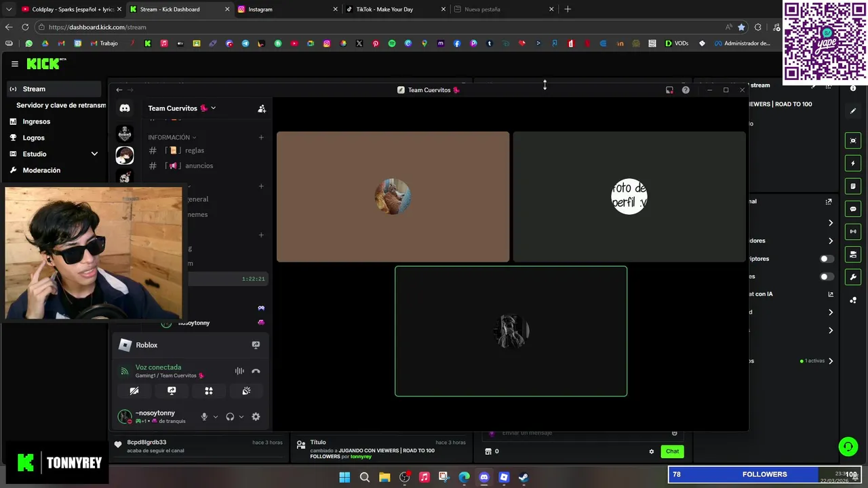This screenshot has height=488, width=868.
Task: Collapse INFORMACIÓN channel category
Action: pos(172,138)
